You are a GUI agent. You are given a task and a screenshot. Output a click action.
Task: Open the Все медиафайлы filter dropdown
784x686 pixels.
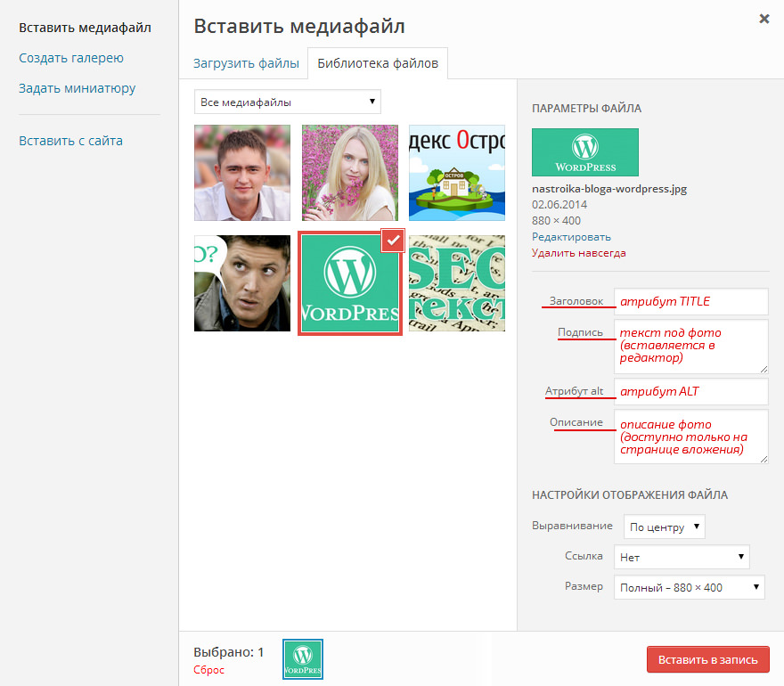pyautogui.click(x=288, y=102)
